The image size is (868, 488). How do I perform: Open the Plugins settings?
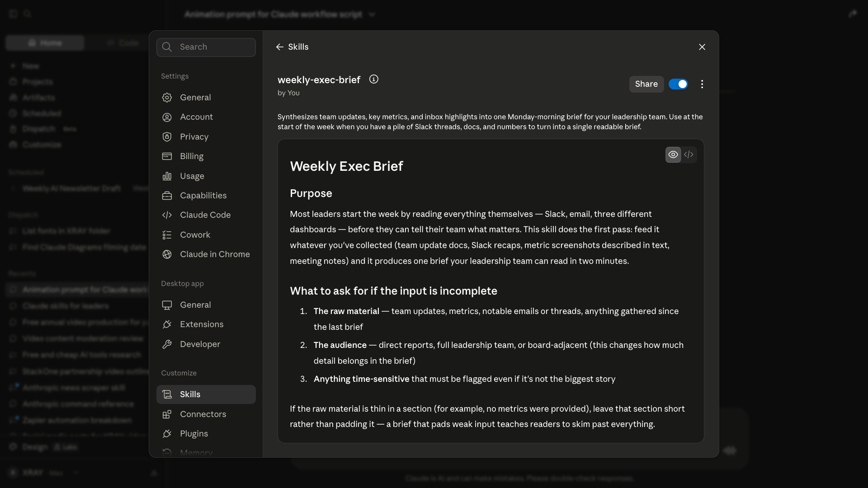point(206,434)
